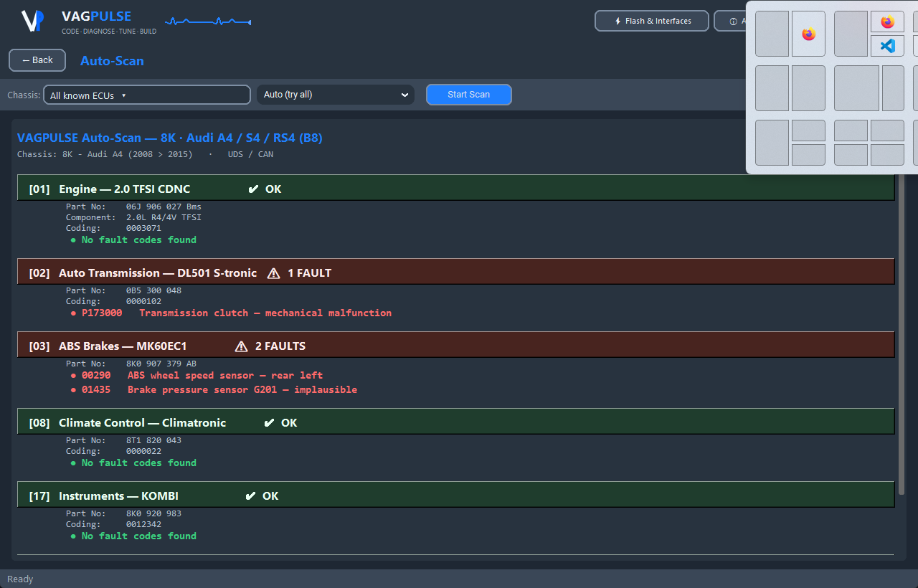Viewport: 918px width, 588px height.
Task: Click the 'Auto-Scan' page title
Action: click(x=112, y=61)
